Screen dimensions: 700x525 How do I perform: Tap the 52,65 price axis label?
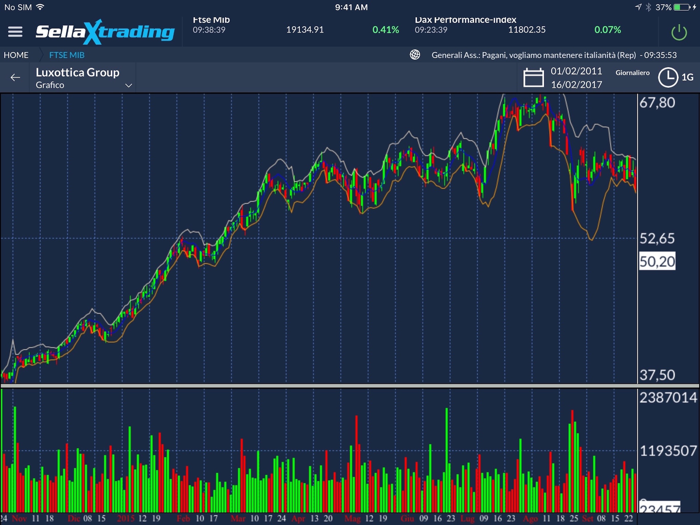click(657, 238)
